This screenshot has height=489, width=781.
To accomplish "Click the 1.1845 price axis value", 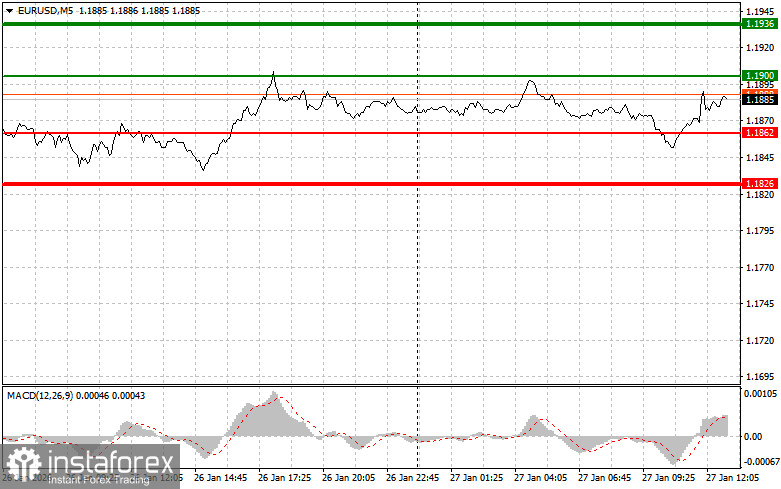I will tap(760, 158).
